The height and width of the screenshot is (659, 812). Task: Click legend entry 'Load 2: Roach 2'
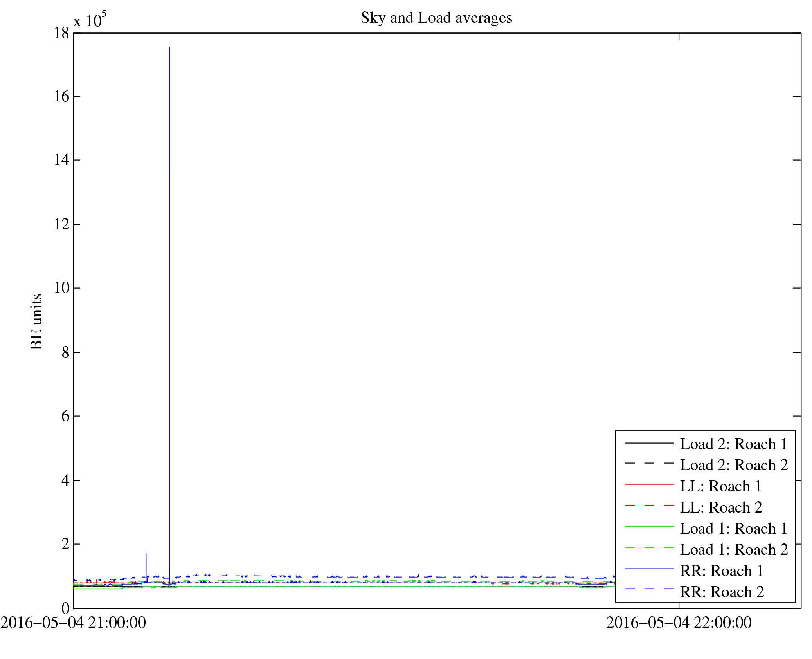(733, 465)
